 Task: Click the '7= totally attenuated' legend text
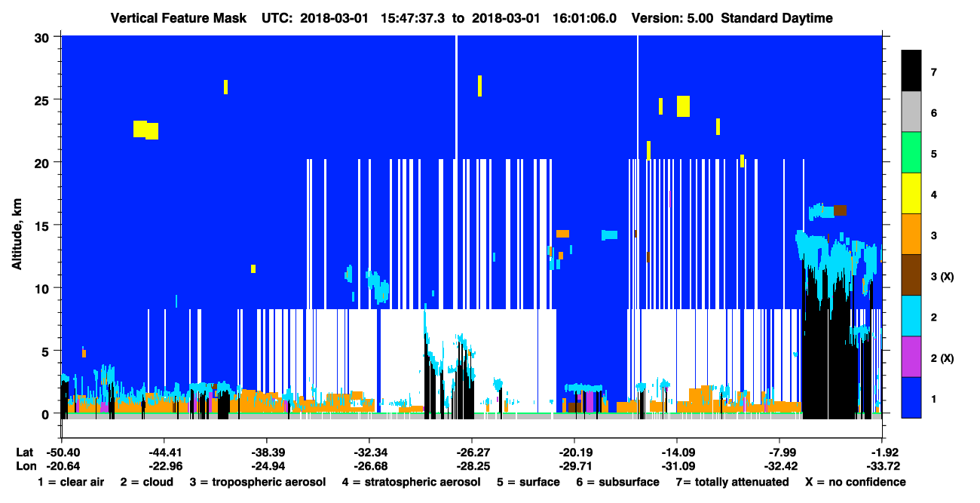(732, 482)
